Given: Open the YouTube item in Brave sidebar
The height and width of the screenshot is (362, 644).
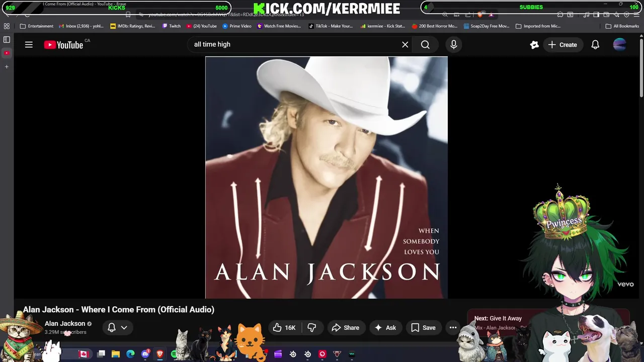Looking at the screenshot, I should click(x=7, y=53).
